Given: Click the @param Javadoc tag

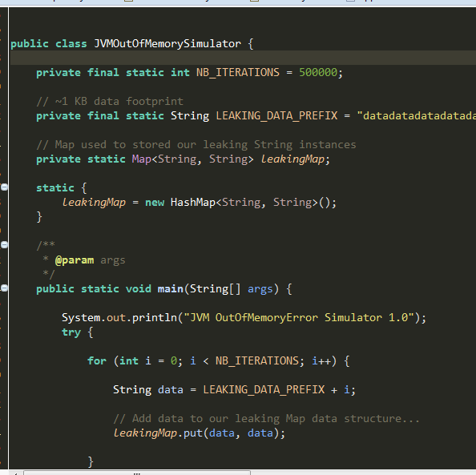Looking at the screenshot, I should 75,260.
